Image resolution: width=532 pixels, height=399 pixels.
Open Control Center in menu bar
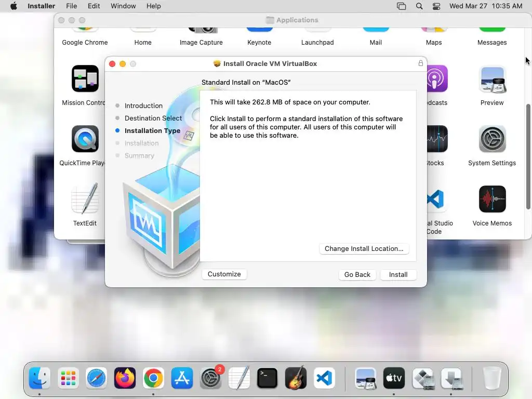click(x=436, y=6)
